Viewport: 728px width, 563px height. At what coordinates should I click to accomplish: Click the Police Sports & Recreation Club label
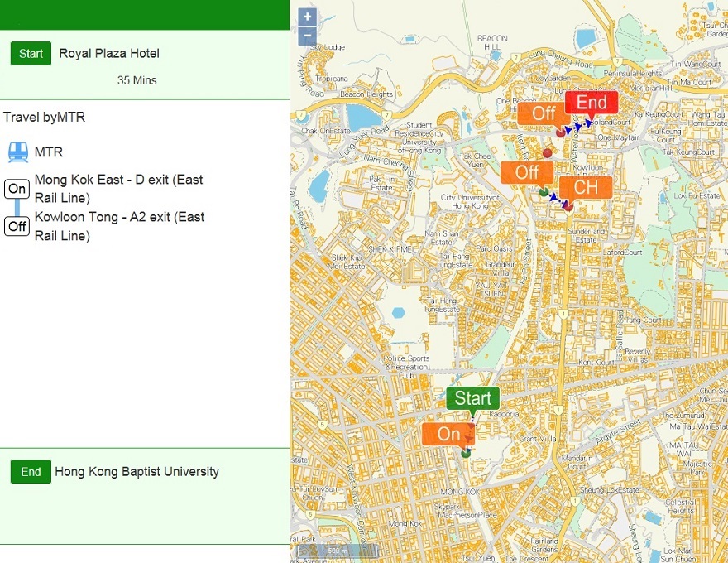[407, 367]
